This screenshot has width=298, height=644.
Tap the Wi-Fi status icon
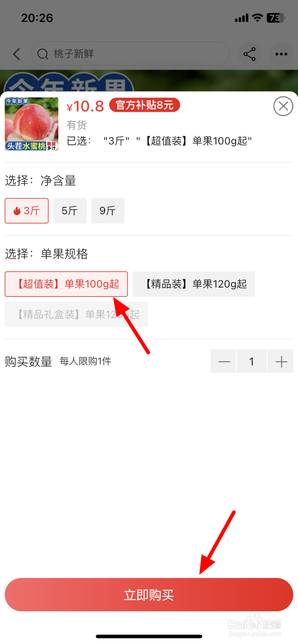257,18
